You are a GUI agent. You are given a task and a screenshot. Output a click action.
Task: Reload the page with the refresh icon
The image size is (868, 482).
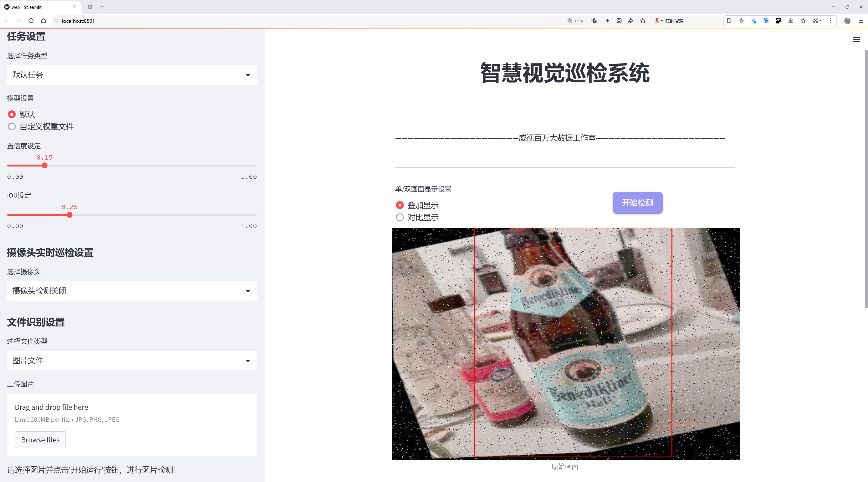[x=31, y=21]
